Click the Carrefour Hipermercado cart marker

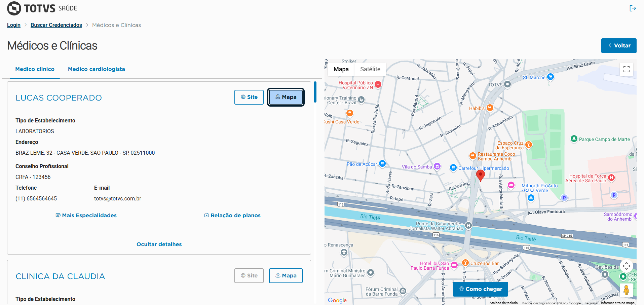point(453,167)
